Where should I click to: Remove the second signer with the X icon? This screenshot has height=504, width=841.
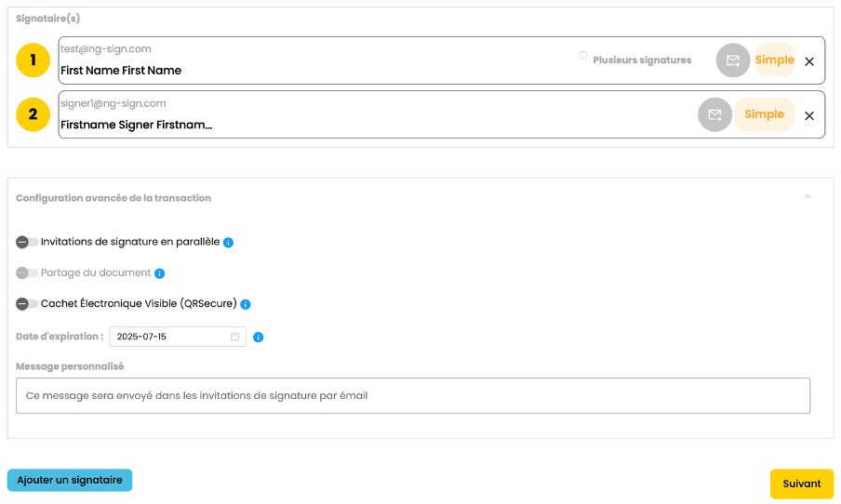[809, 116]
